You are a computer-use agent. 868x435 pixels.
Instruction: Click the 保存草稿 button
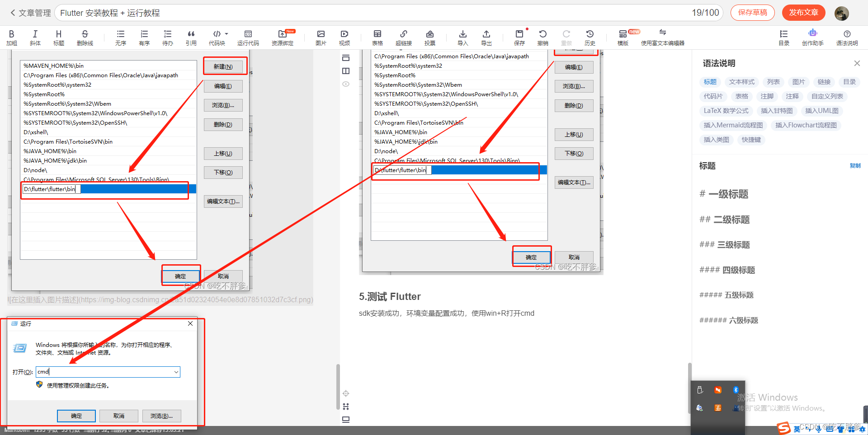[x=753, y=13]
